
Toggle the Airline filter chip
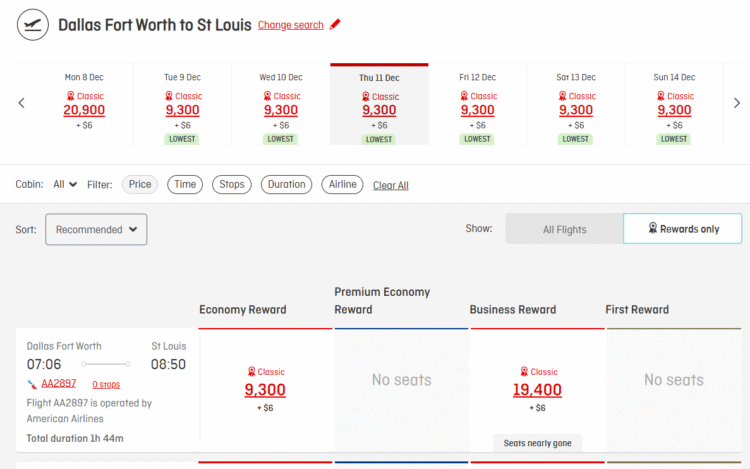tap(342, 185)
